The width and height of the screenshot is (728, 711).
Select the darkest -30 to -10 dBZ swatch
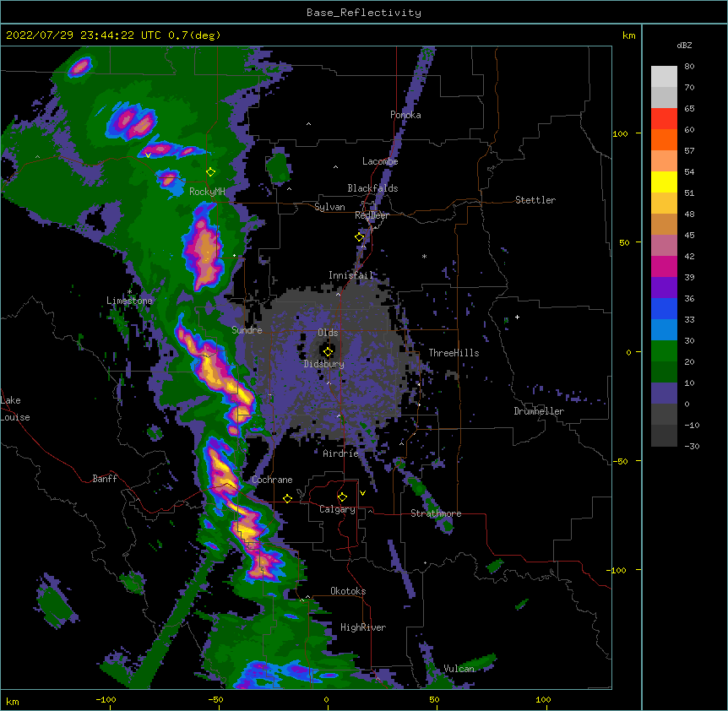click(x=664, y=436)
